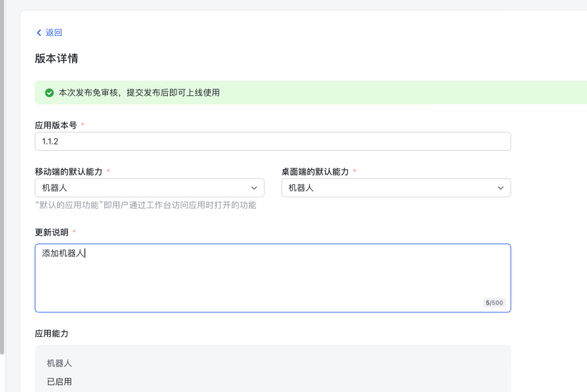This screenshot has width=587, height=392.
Task: Click the 桌面端的默认能力 label
Action: [315, 171]
